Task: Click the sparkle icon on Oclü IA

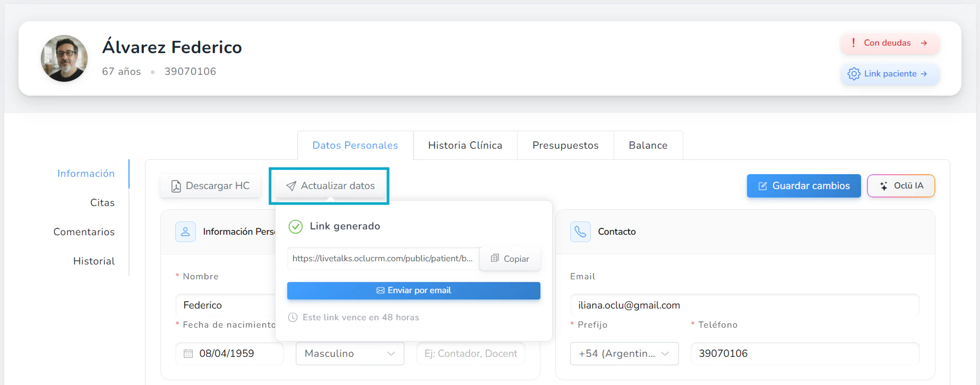Action: click(x=884, y=186)
